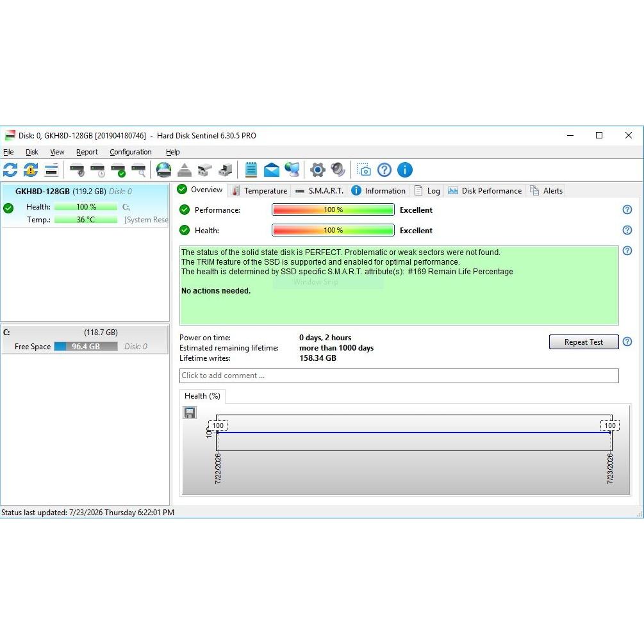Click the '[System Rese' volume label text

coord(146,220)
